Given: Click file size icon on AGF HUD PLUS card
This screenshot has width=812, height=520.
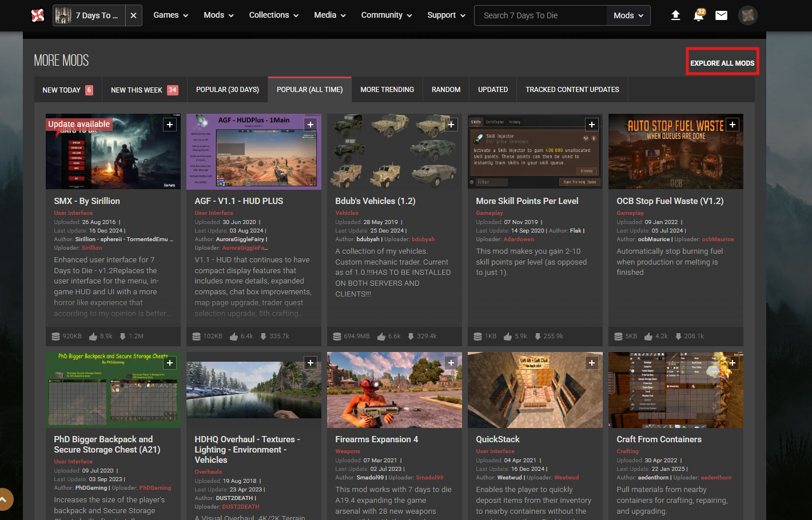Looking at the screenshot, I should tap(196, 337).
